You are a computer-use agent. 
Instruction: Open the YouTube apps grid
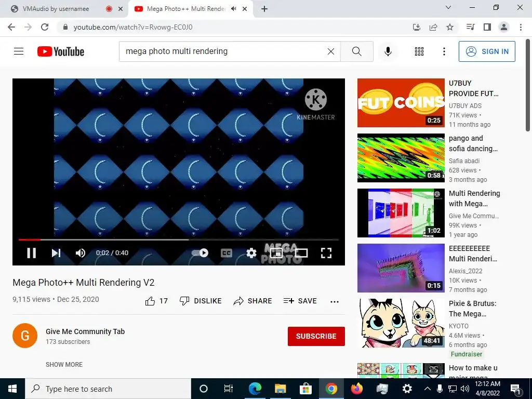tap(419, 51)
